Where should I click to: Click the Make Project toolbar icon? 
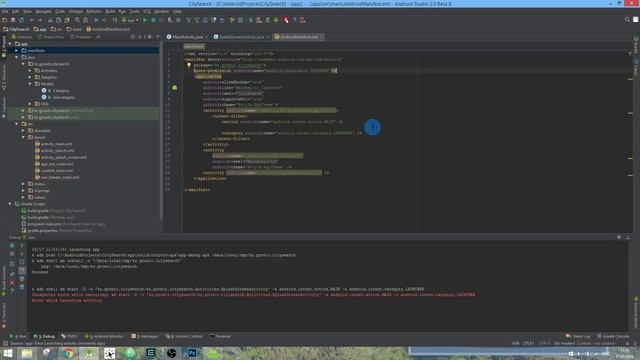click(115, 20)
